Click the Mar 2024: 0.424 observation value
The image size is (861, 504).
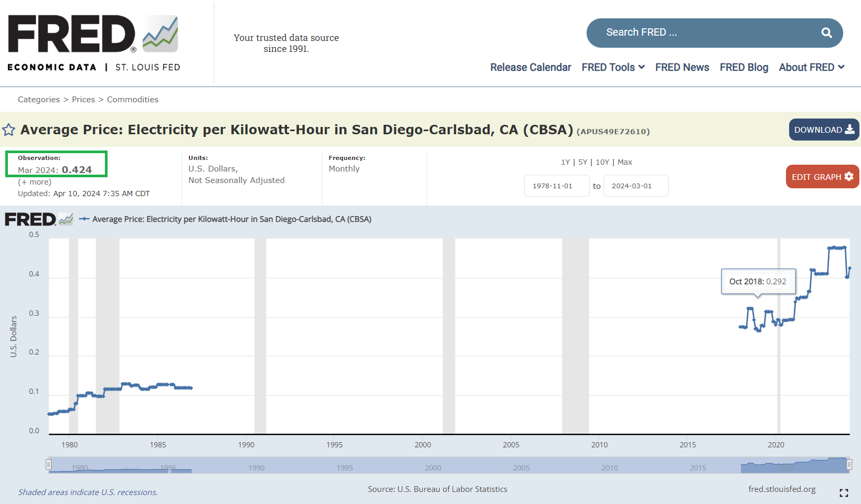tap(55, 170)
